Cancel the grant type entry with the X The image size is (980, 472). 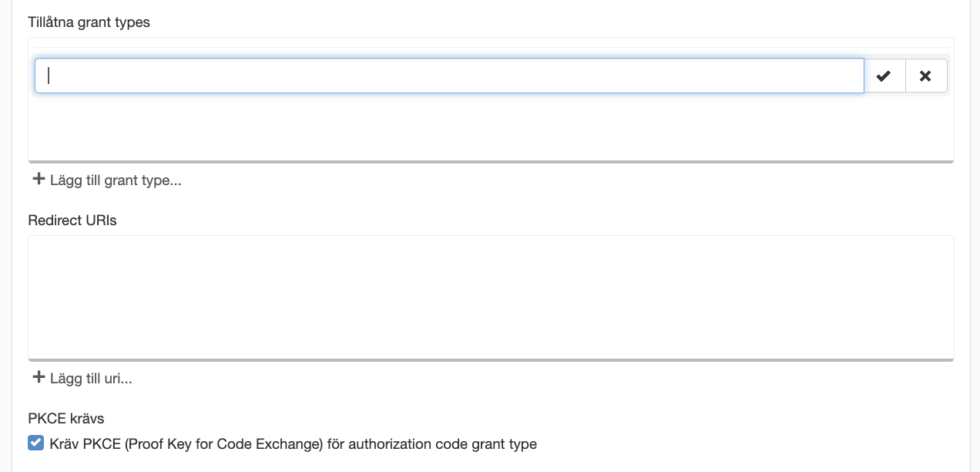point(926,76)
